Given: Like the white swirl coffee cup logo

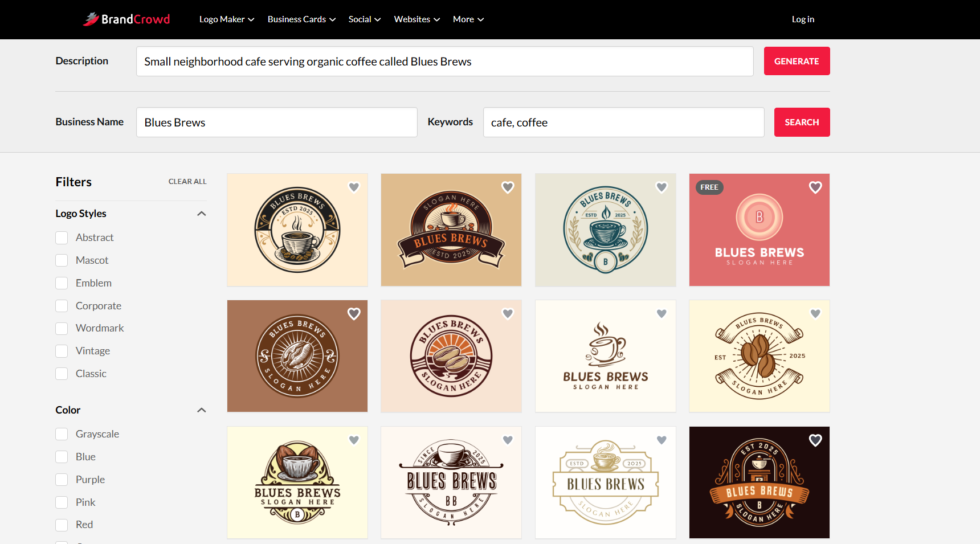Looking at the screenshot, I should (661, 314).
